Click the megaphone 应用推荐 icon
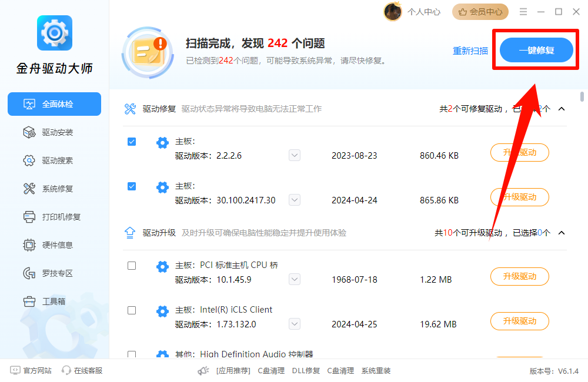 click(x=203, y=371)
